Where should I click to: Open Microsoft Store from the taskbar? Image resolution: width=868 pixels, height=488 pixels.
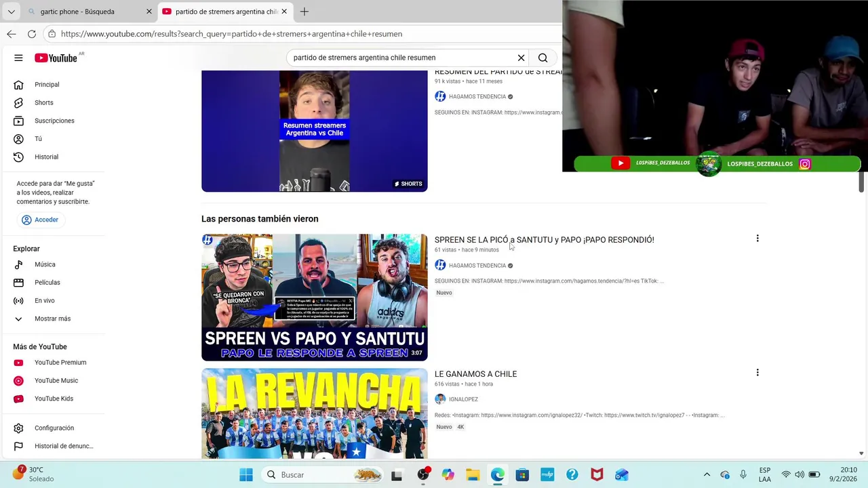(x=522, y=475)
